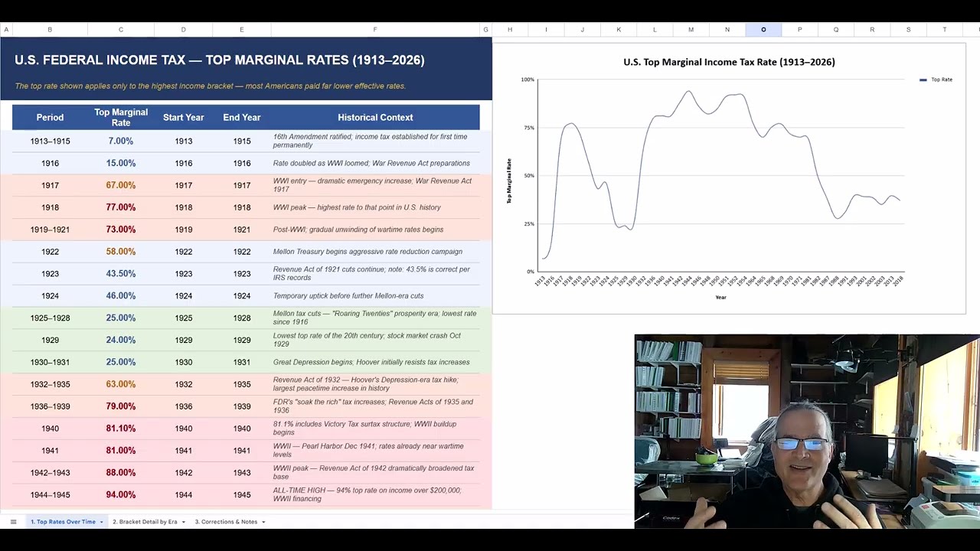Select the 43.50% rate cell
The width and height of the screenshot is (980, 551).
(121, 273)
